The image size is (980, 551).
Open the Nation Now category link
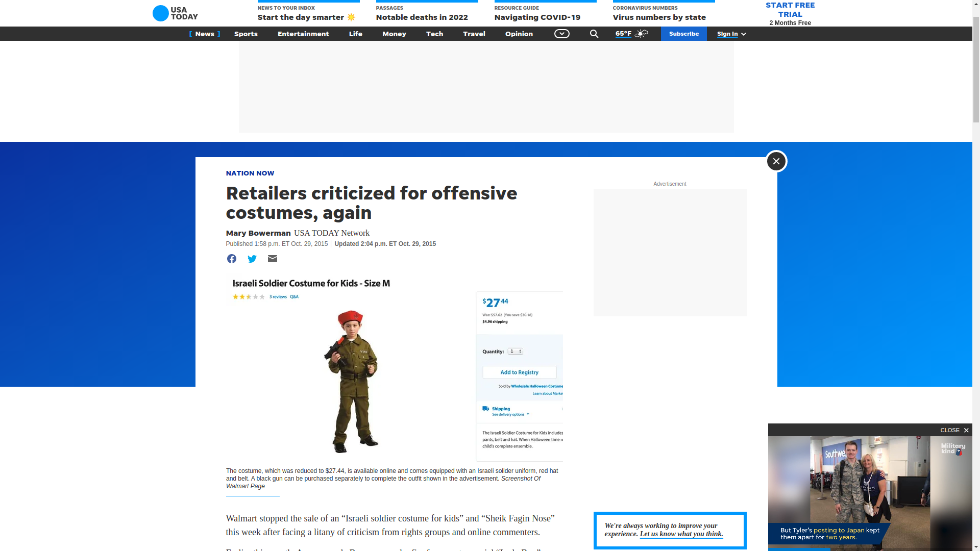(x=250, y=173)
